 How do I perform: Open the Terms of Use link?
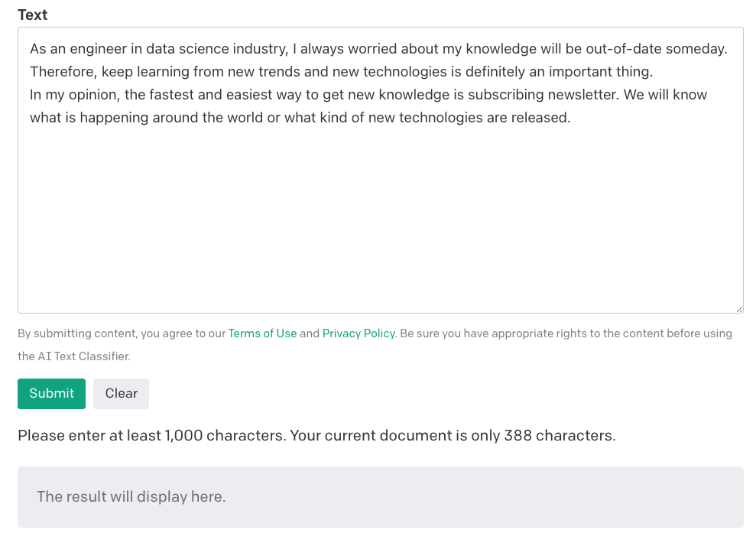click(262, 333)
